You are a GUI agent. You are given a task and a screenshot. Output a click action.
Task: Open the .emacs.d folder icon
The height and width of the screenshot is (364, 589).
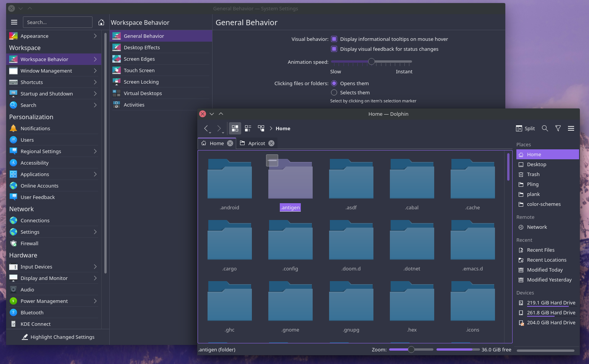(x=473, y=240)
